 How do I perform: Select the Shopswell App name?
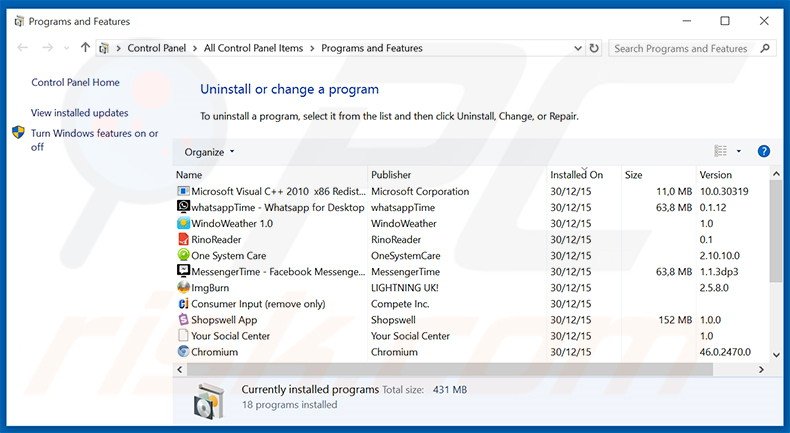pyautogui.click(x=224, y=320)
